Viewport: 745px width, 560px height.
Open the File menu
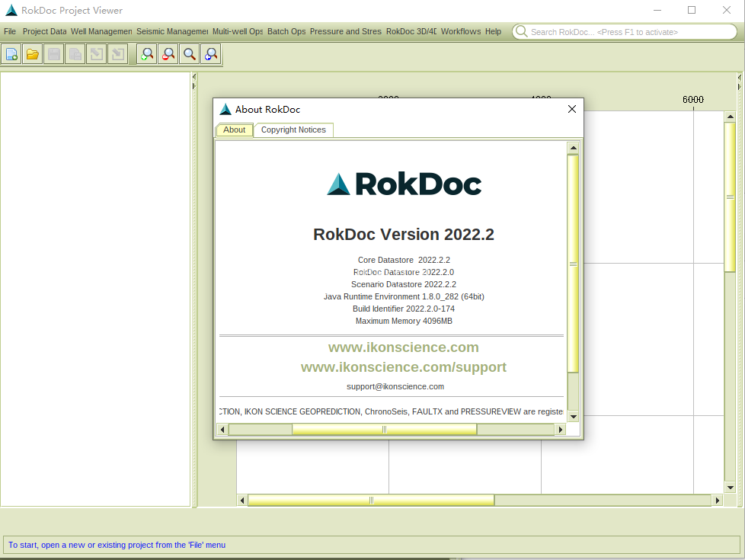point(10,31)
